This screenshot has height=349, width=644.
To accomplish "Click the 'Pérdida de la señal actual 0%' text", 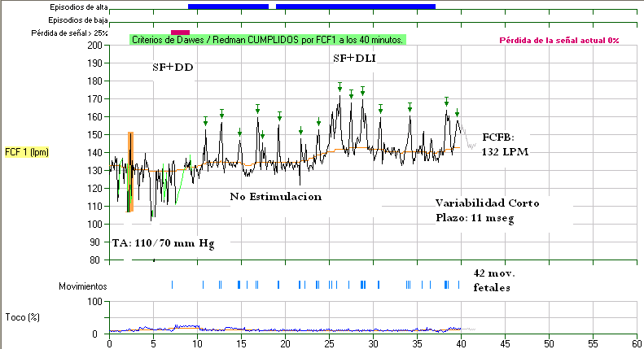I will pos(559,40).
